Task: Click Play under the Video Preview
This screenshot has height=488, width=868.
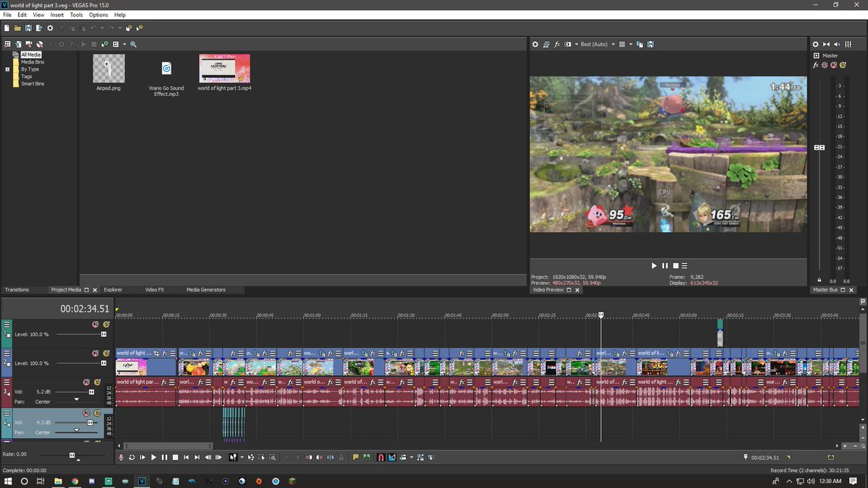Action: pos(655,266)
